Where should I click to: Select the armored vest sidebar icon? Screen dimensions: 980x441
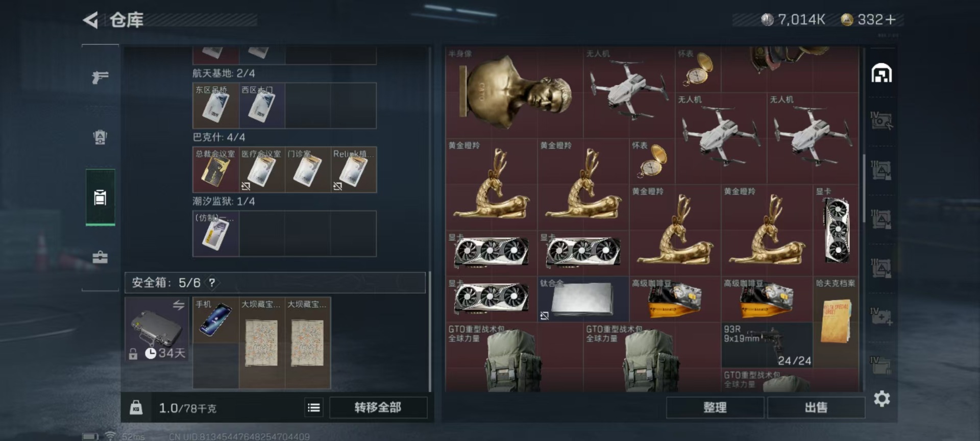100,137
